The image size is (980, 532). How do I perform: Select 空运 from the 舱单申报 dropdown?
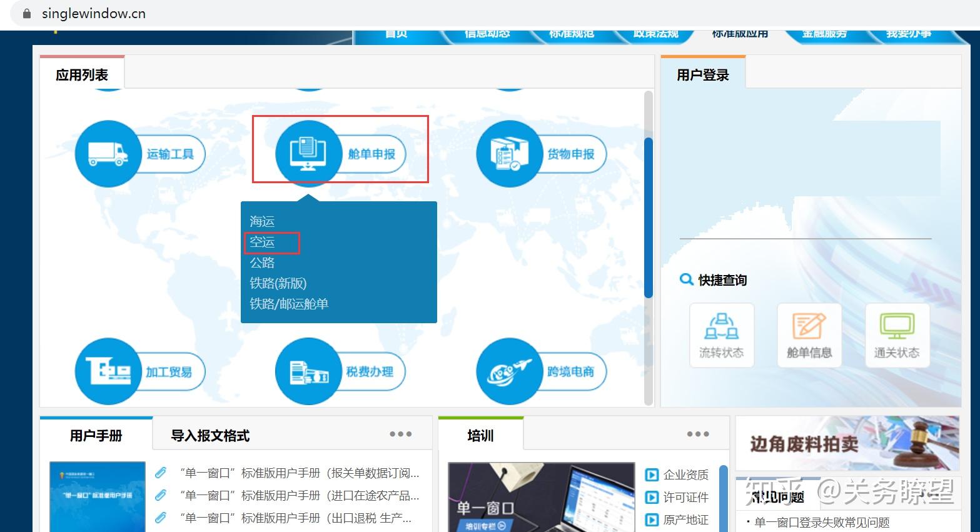[x=261, y=242]
